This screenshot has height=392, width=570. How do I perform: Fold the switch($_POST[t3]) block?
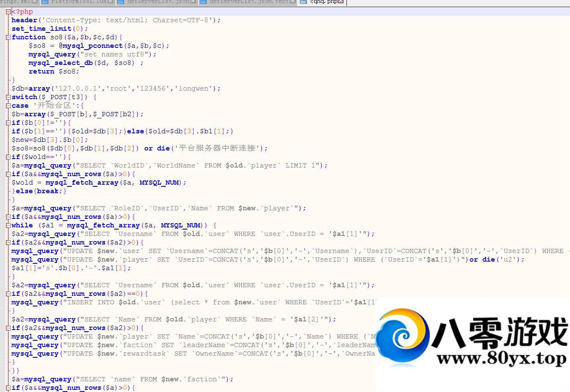[x=8, y=97]
